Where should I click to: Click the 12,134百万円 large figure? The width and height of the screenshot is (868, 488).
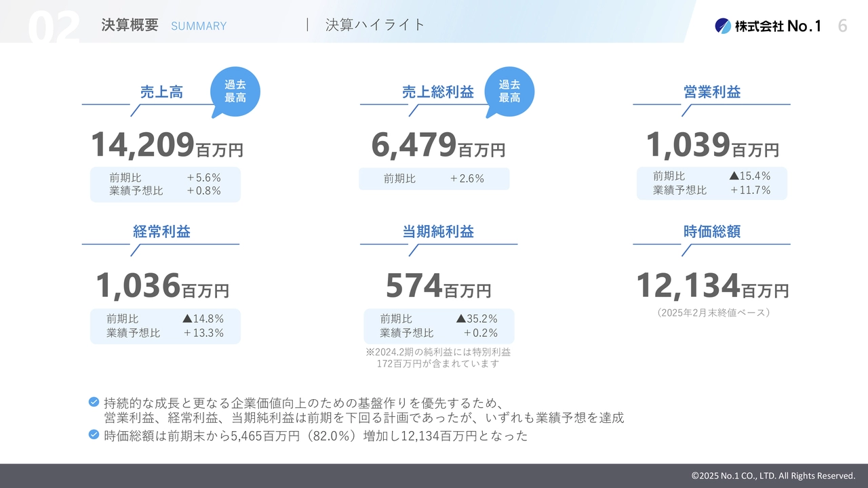pos(712,285)
